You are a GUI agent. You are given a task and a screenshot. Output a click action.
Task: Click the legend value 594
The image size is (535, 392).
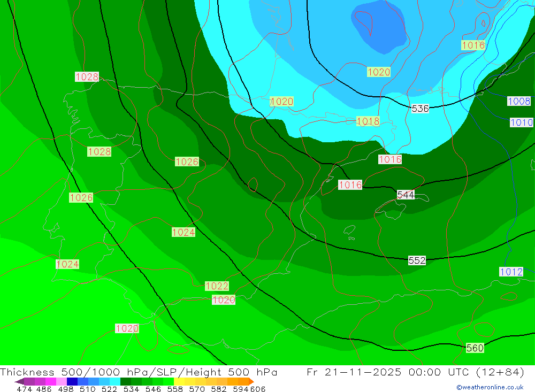(x=240, y=389)
